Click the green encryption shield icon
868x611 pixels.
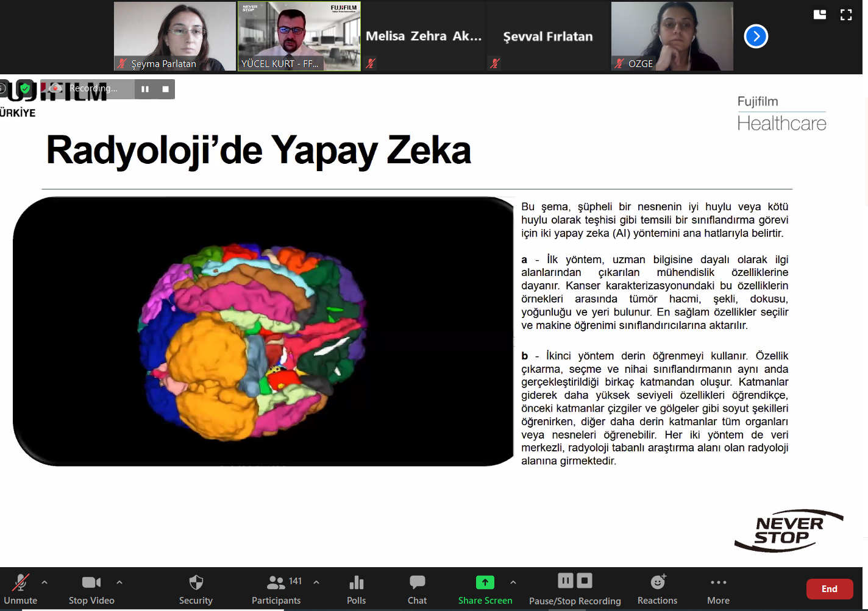(25, 89)
